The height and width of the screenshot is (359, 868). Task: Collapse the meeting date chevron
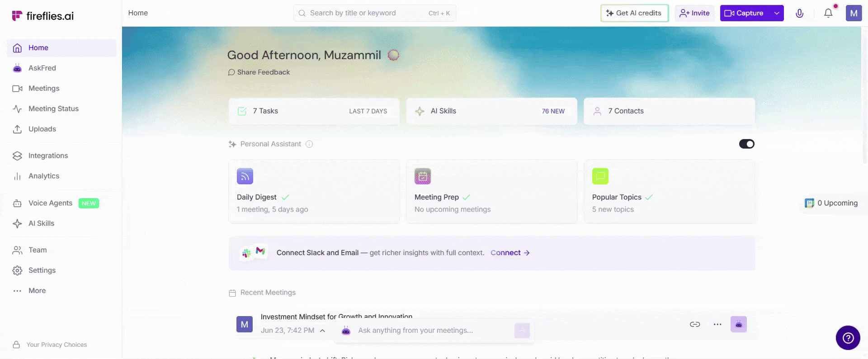(x=323, y=331)
